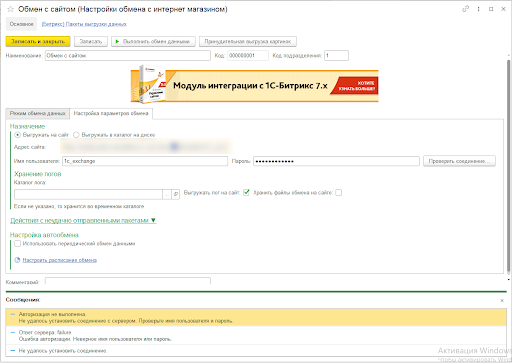Screen dimensions: 512x363
Task: Click the Записать button
Action: pyautogui.click(x=91, y=41)
